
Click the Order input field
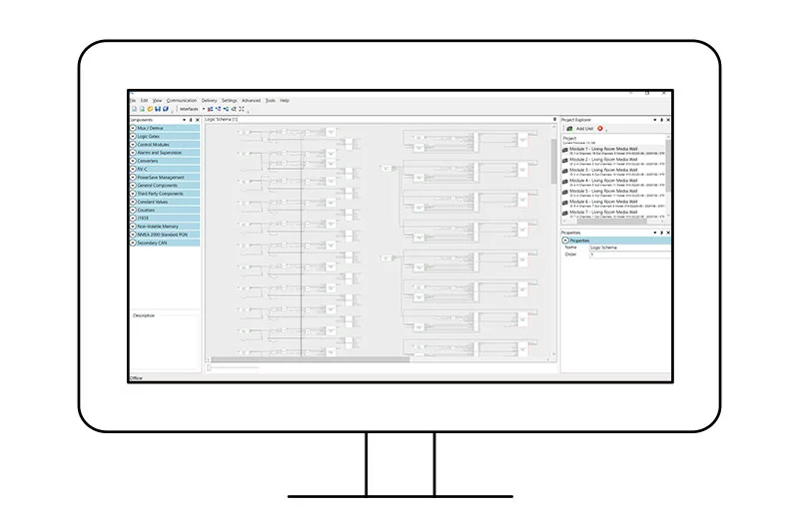[x=630, y=255]
